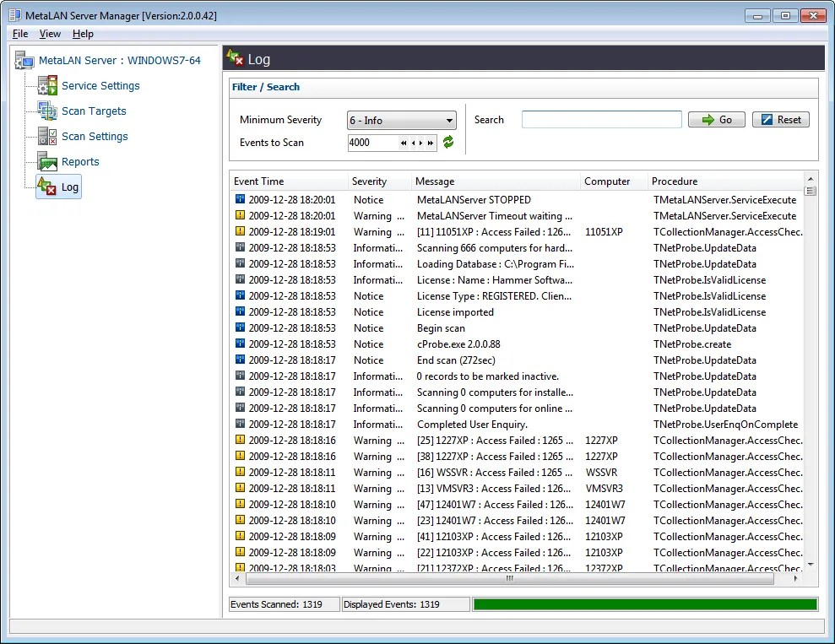Click the 'TNetProbe.UserEnqOnComplete' procedure cell
Image resolution: width=835 pixels, height=644 pixels.
(x=726, y=425)
